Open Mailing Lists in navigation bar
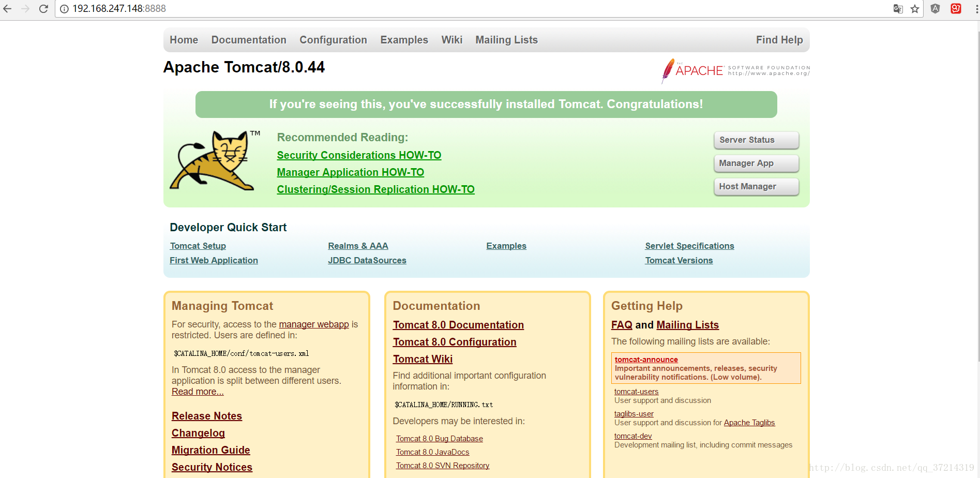 tap(506, 40)
